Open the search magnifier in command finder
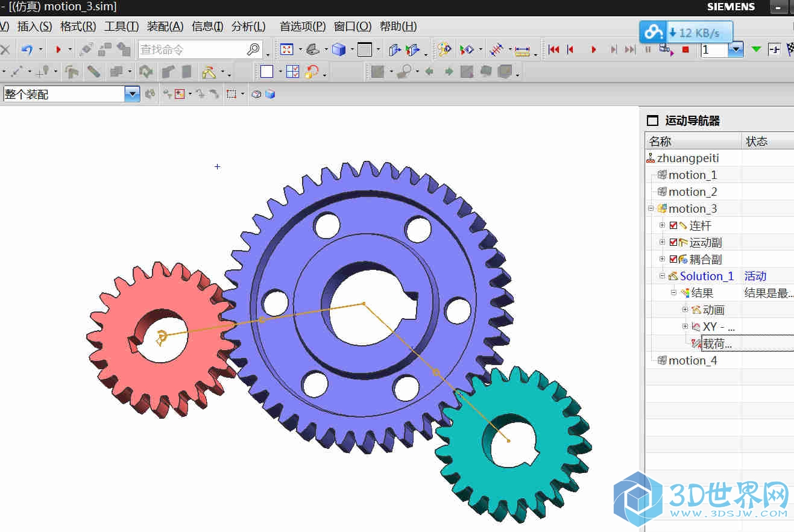The image size is (794, 532). [254, 49]
